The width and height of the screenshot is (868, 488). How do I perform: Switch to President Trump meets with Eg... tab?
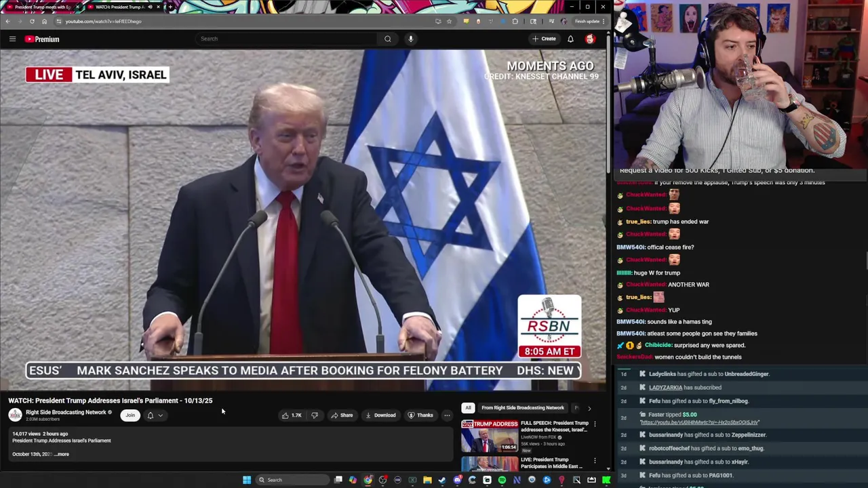point(42,7)
